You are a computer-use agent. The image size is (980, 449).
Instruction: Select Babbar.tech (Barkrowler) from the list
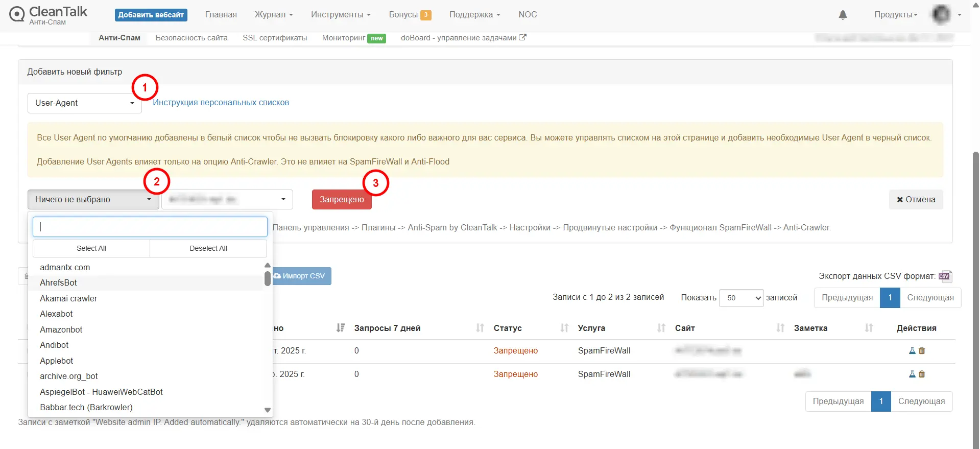(x=86, y=408)
